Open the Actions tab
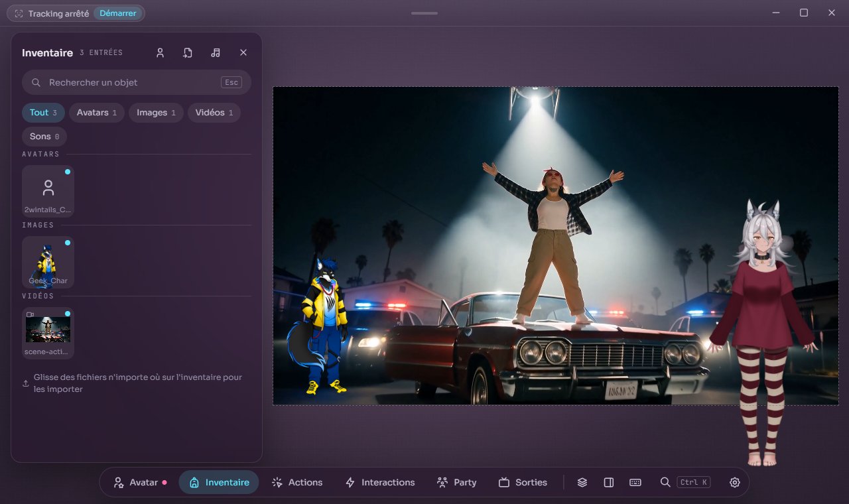 coord(297,482)
